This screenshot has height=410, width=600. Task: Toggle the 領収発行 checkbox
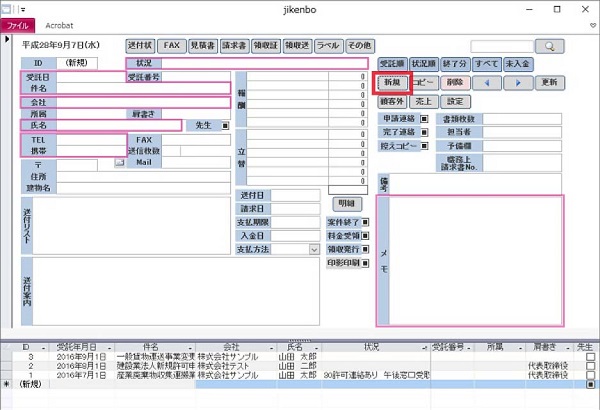point(365,249)
